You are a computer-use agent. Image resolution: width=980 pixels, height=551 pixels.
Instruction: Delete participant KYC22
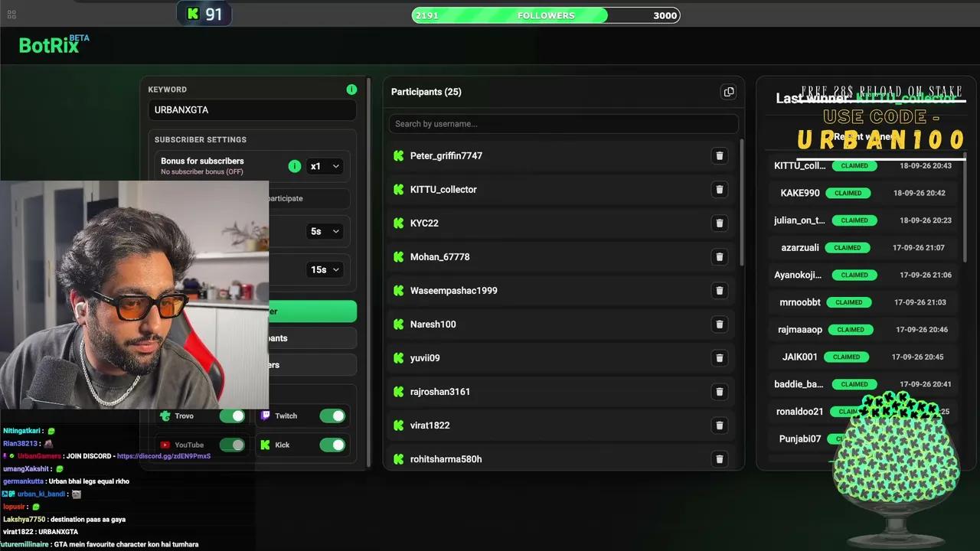719,223
